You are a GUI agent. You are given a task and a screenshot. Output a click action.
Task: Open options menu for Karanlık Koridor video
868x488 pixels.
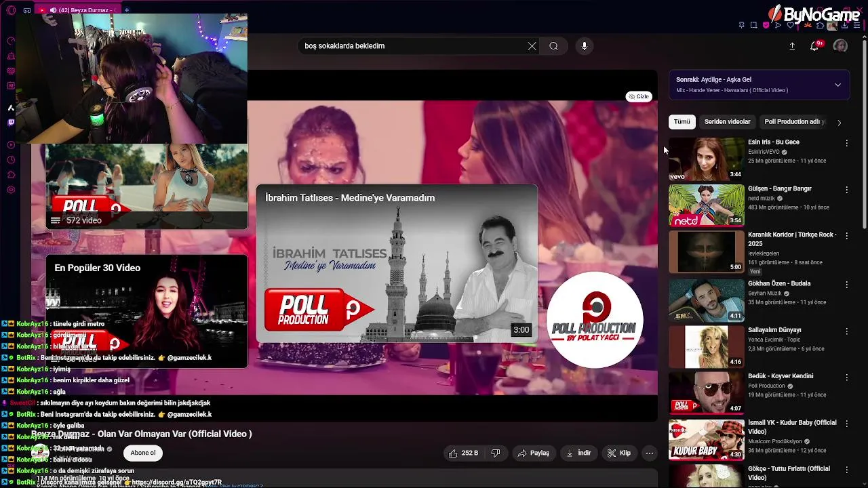(846, 236)
